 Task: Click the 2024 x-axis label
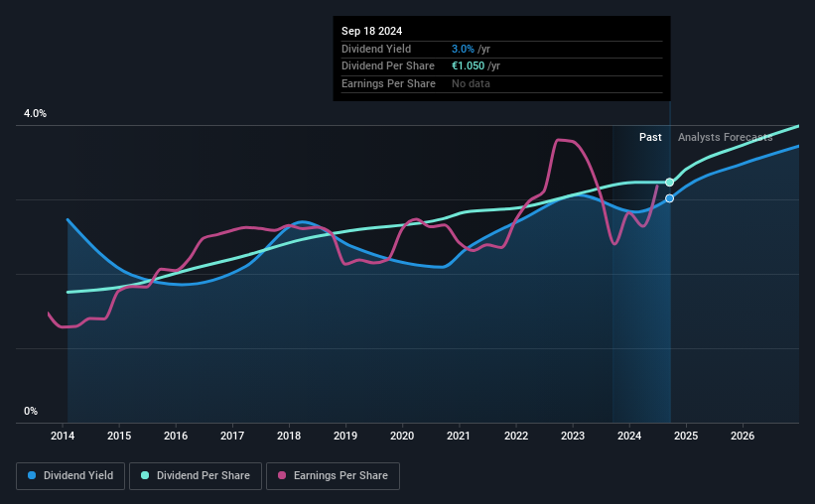point(629,436)
